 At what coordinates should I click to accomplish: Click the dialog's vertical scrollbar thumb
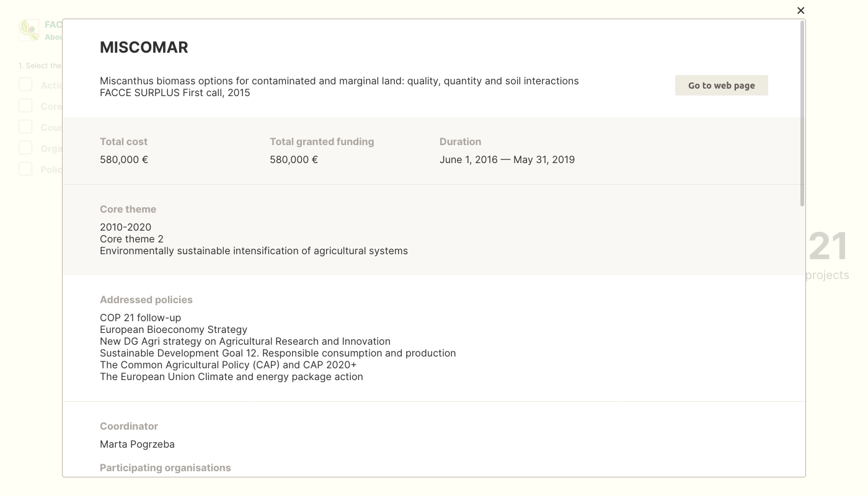(802, 113)
